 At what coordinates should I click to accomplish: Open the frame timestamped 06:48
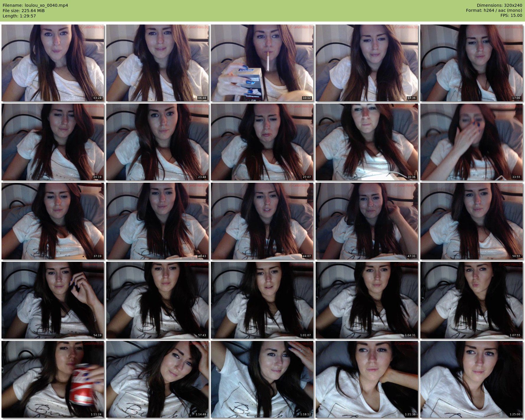[157, 63]
